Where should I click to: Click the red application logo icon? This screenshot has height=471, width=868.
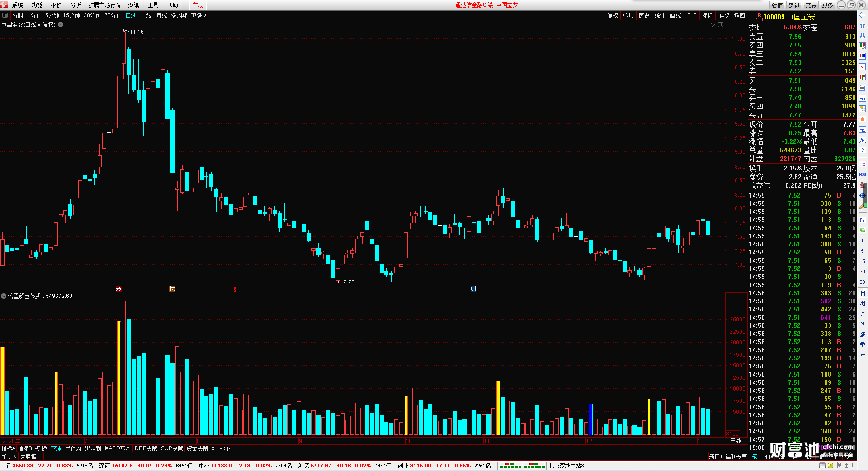(4, 5)
